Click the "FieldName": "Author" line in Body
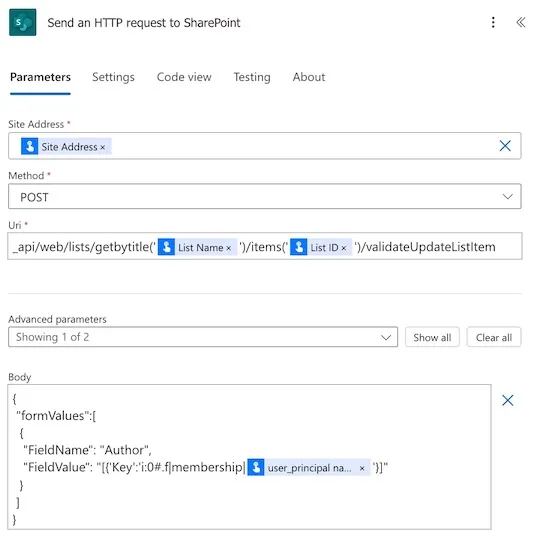534x540 pixels. click(x=87, y=450)
